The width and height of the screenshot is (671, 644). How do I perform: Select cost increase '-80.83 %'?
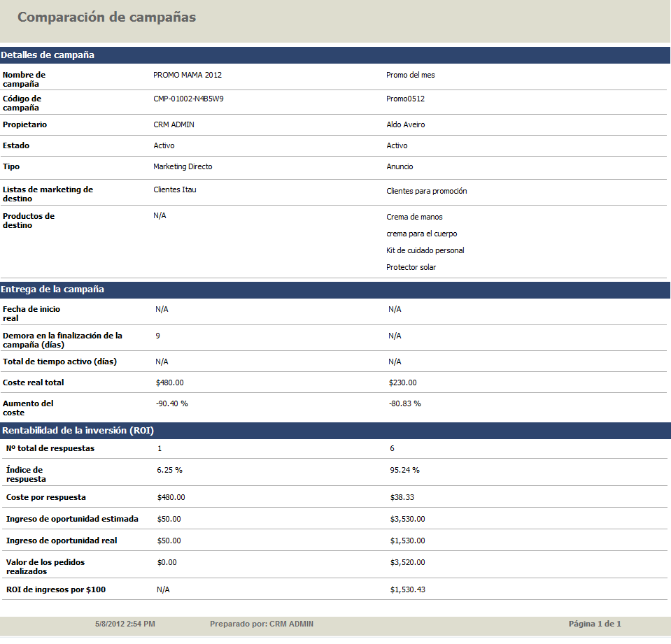point(405,403)
